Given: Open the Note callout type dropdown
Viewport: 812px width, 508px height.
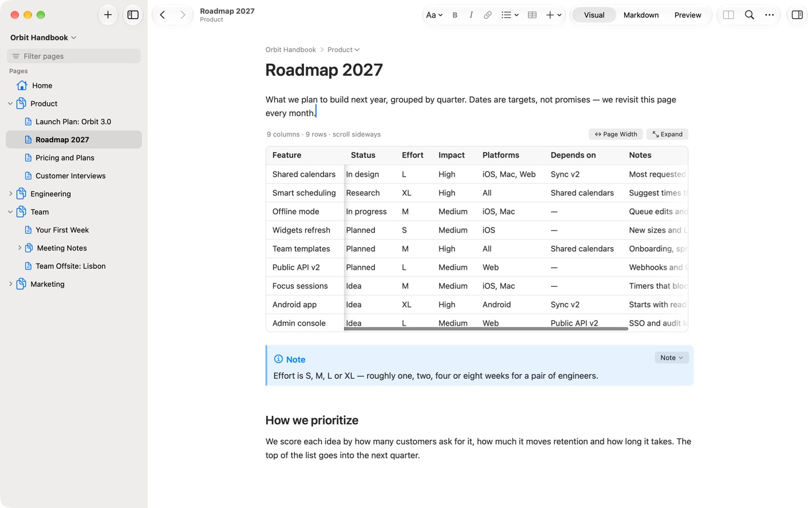Looking at the screenshot, I should 672,358.
